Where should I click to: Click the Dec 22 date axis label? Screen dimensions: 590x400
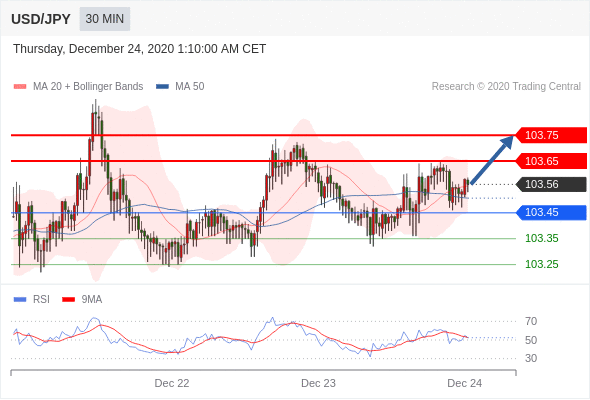tap(172, 383)
